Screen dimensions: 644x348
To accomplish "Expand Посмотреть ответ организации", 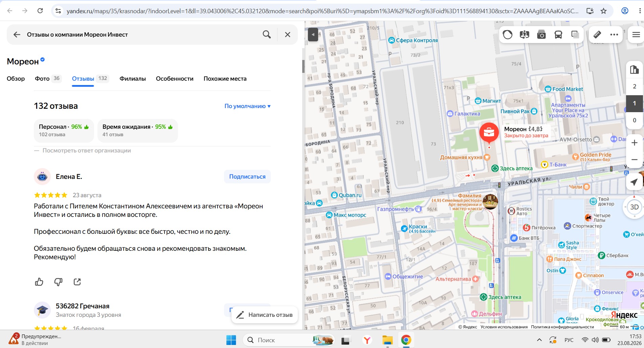I will coord(87,150).
